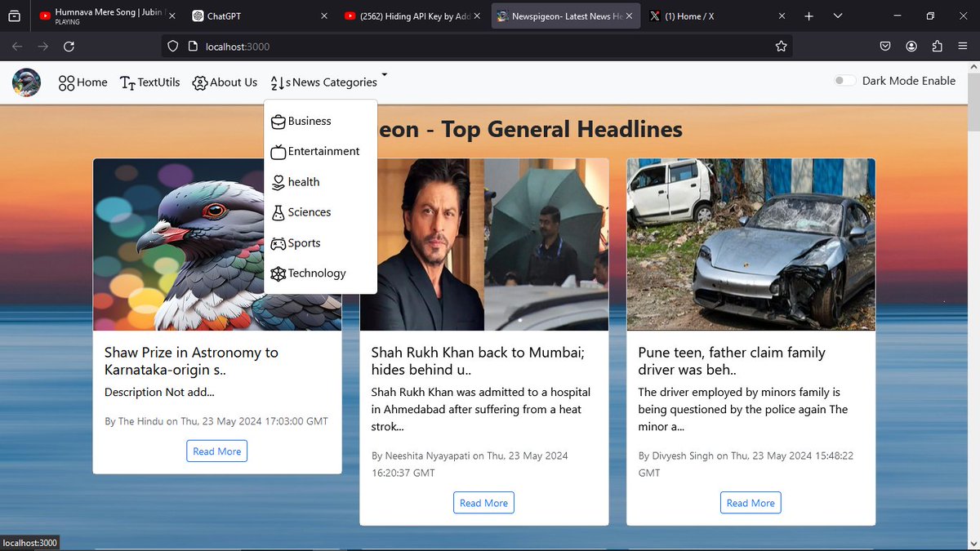Viewport: 980px width, 551px height.
Task: Click the site information page icon in address bar
Action: tap(193, 47)
